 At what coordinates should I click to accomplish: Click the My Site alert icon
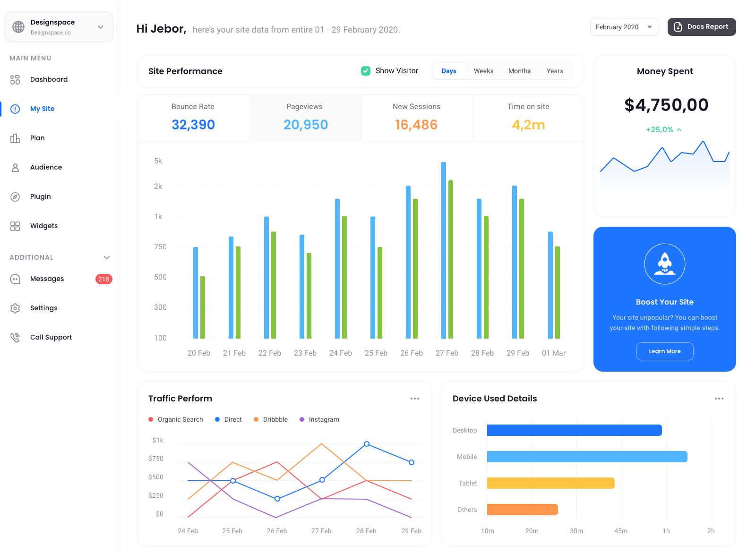pyautogui.click(x=15, y=109)
